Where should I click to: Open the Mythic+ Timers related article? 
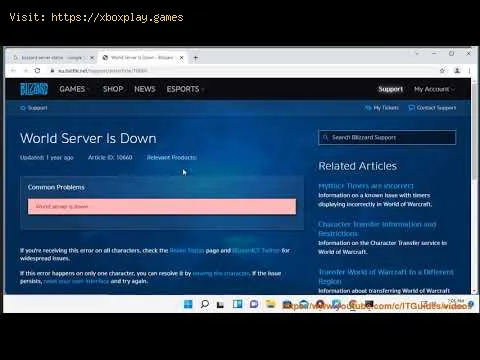pyautogui.click(x=366, y=186)
